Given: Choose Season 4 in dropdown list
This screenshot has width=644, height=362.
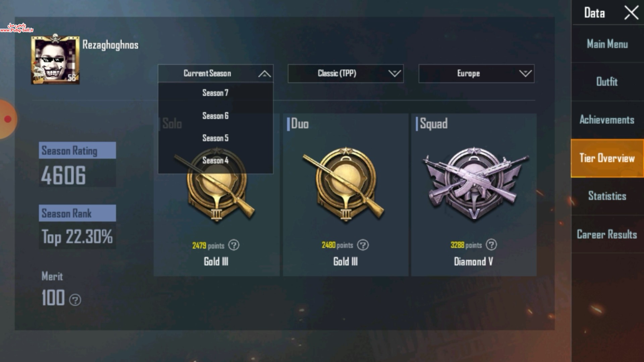Looking at the screenshot, I should [x=215, y=161].
